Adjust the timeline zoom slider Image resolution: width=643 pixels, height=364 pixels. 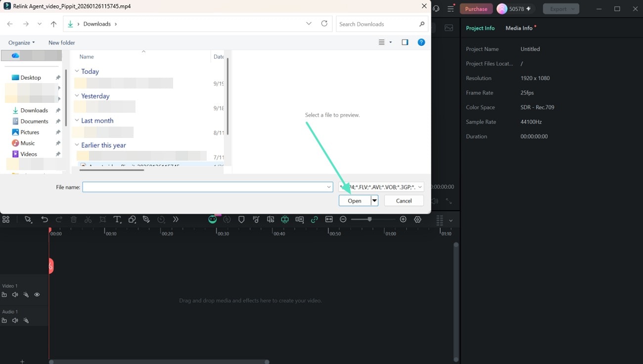click(369, 219)
